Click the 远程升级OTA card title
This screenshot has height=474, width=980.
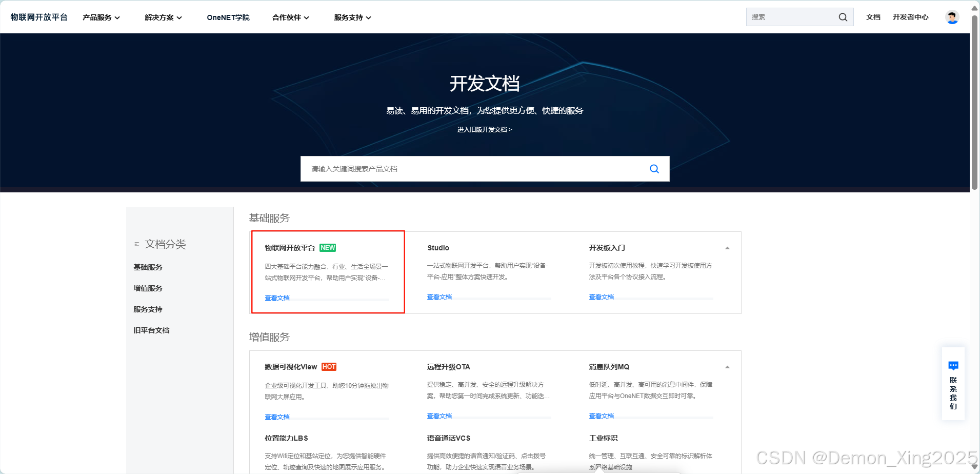click(x=449, y=367)
